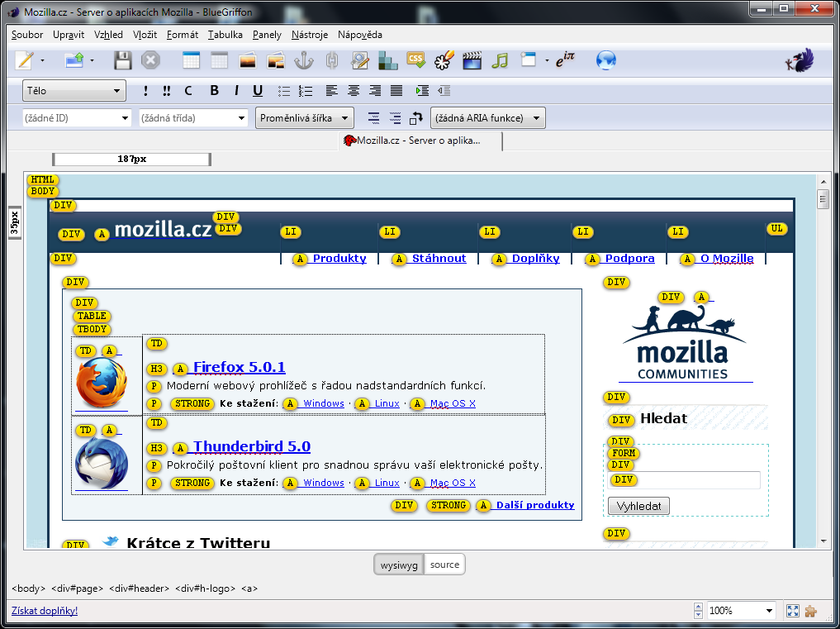
Task: Insert an image via the picture icon
Action: (248, 60)
